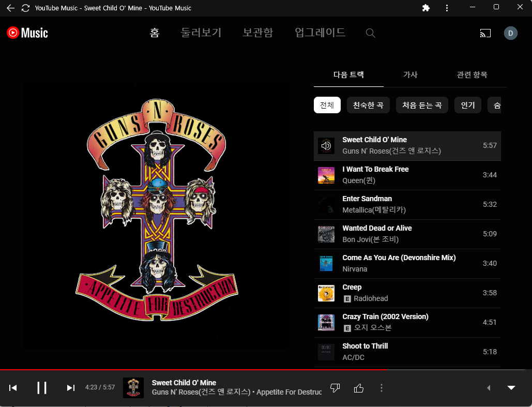Skip to the next track

pyautogui.click(x=70, y=388)
